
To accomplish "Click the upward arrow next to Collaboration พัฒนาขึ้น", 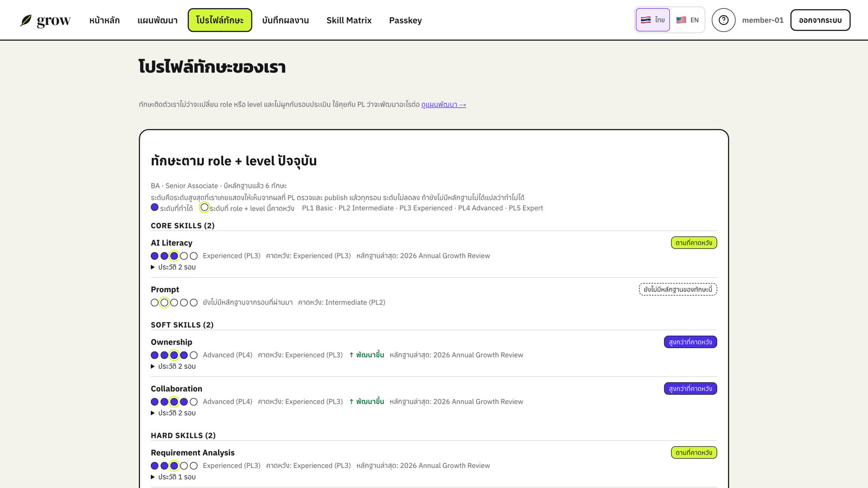I will coord(352,402).
